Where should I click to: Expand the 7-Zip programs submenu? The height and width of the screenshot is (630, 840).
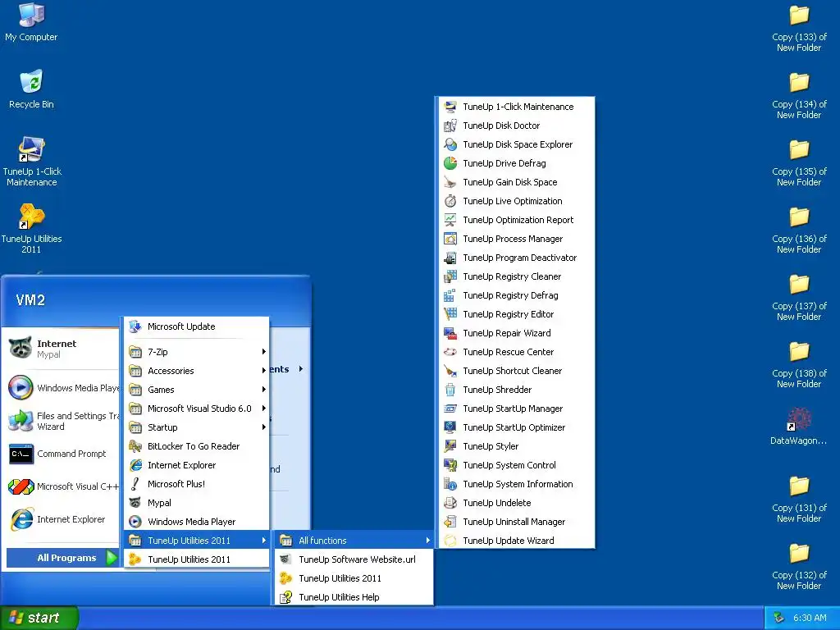[198, 352]
